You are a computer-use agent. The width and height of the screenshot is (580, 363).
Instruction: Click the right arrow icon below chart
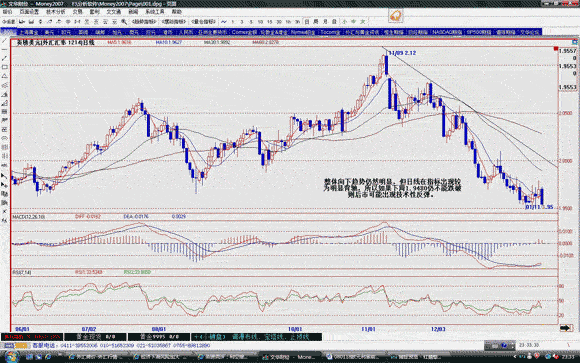coord(566,328)
